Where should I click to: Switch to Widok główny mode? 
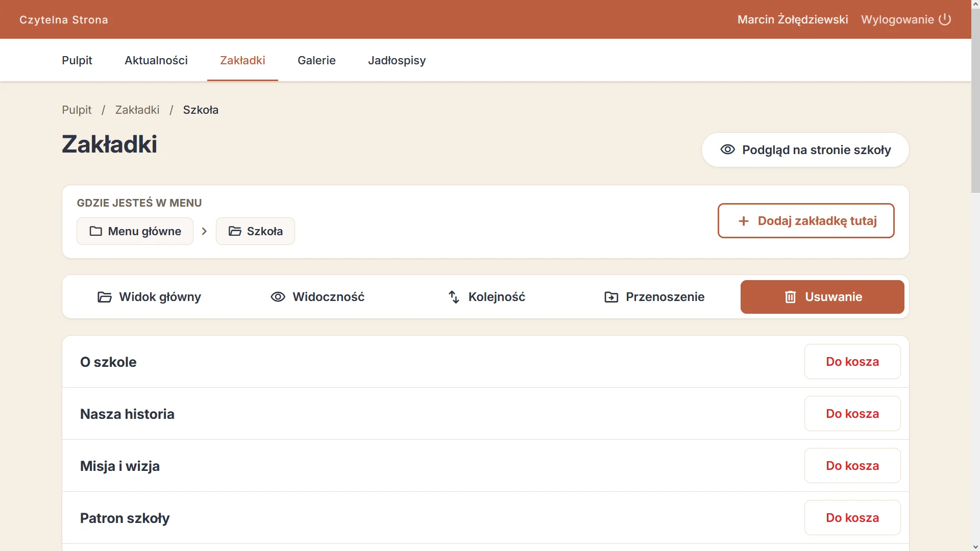click(149, 297)
